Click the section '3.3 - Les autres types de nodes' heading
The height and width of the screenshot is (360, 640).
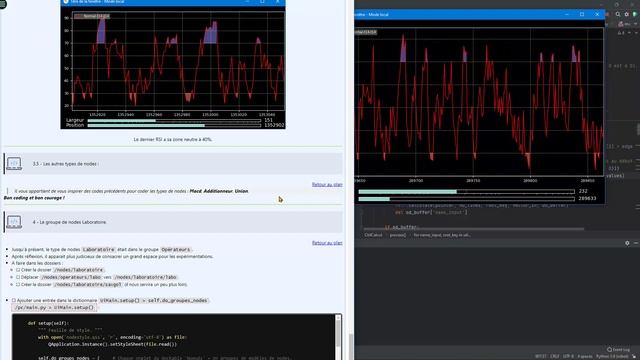66,164
